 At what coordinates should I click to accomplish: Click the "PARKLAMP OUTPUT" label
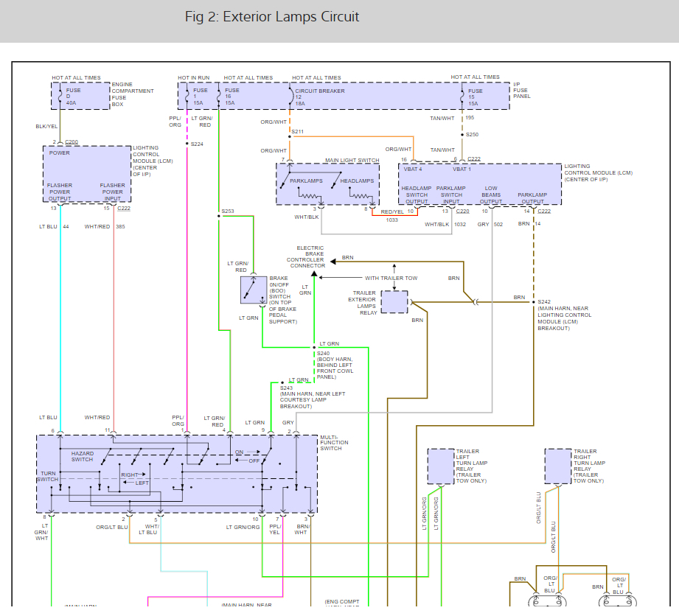(532, 198)
